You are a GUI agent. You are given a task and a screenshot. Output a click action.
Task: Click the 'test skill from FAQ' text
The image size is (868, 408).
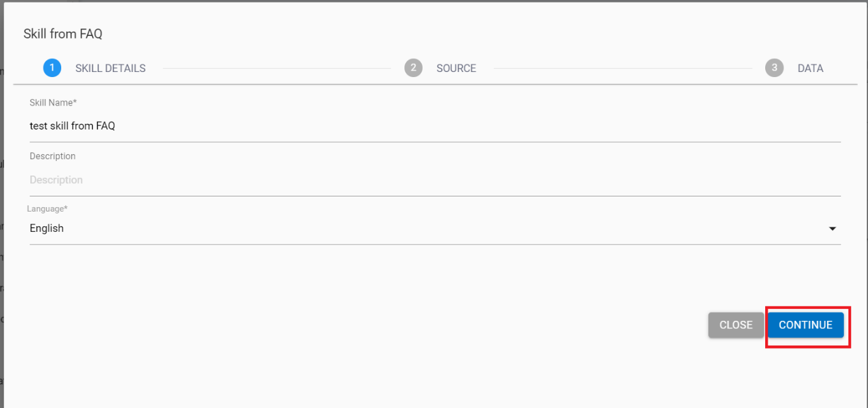coord(73,126)
